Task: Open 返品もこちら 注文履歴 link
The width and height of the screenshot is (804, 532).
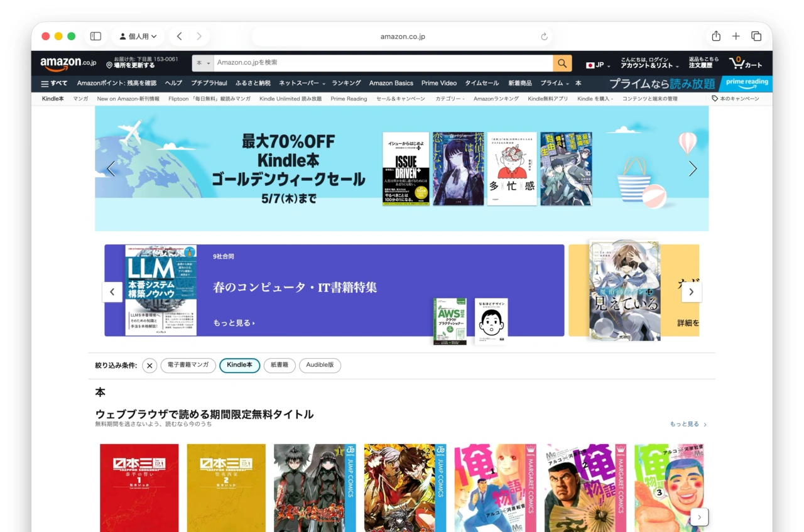Action: tap(704, 63)
